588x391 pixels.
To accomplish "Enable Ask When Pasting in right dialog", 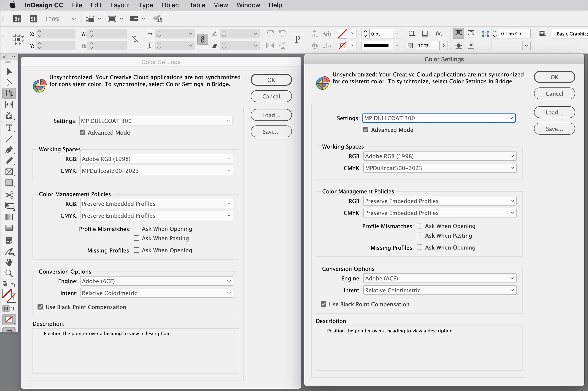I will coord(420,235).
